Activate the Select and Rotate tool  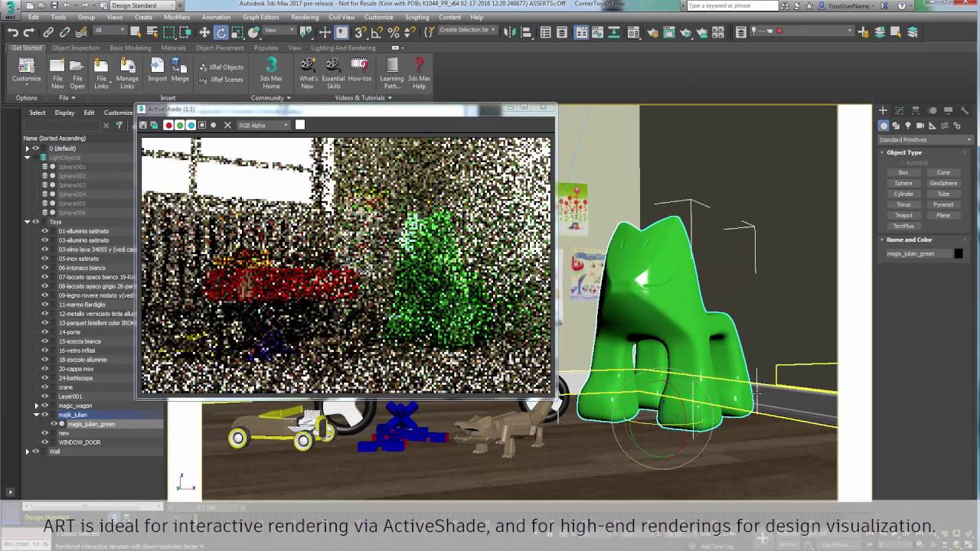[221, 32]
